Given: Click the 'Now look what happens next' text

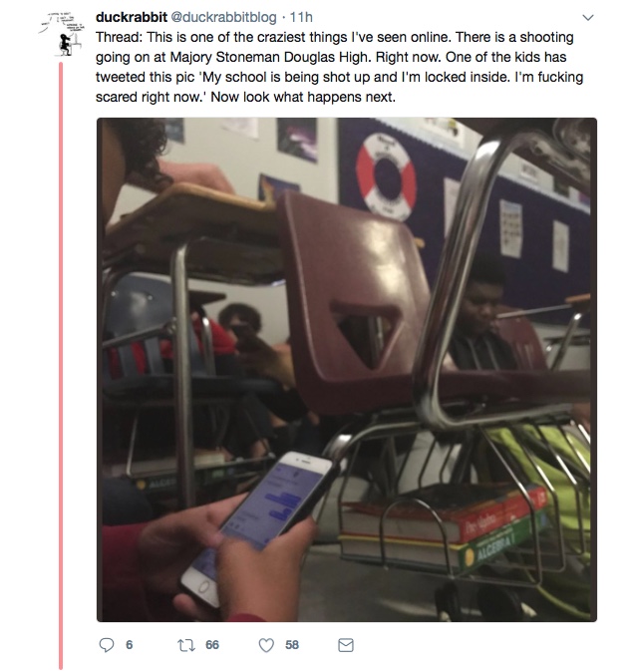Looking at the screenshot, I should 303,97.
